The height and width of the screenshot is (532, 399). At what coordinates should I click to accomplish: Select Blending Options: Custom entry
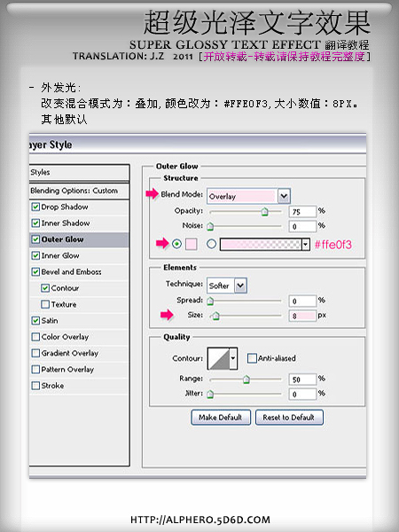point(79,191)
